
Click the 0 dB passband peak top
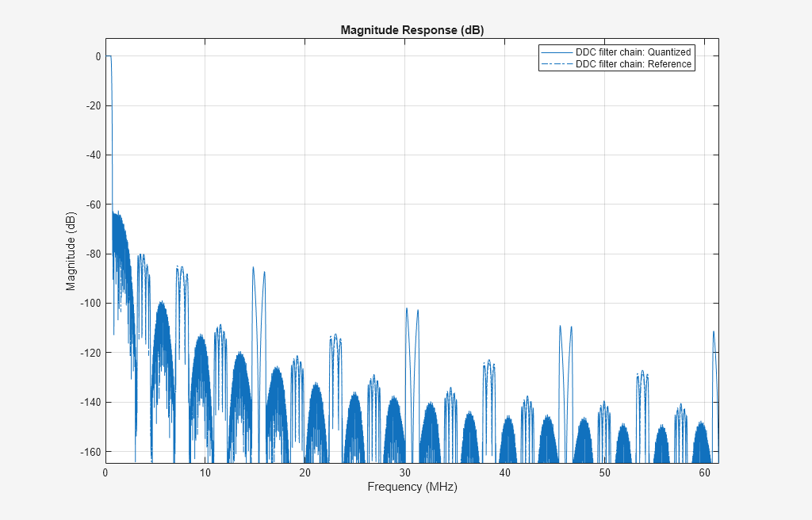(x=109, y=56)
